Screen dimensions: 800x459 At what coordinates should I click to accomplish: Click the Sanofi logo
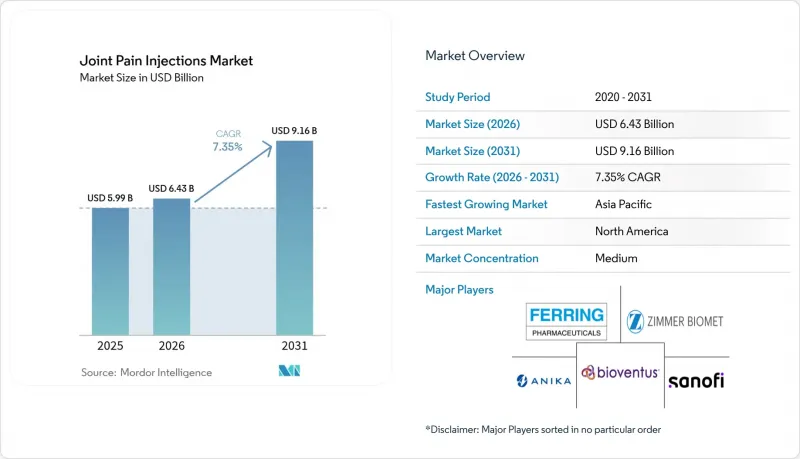point(696,381)
